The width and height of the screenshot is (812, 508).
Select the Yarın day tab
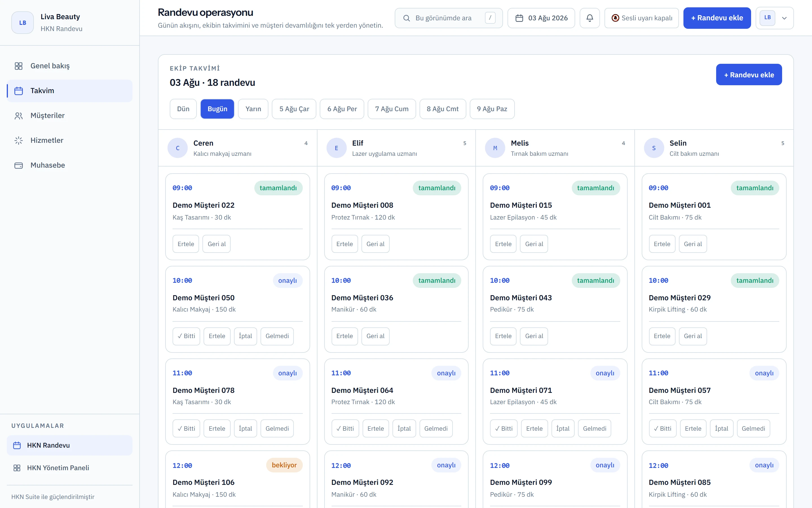pyautogui.click(x=253, y=109)
